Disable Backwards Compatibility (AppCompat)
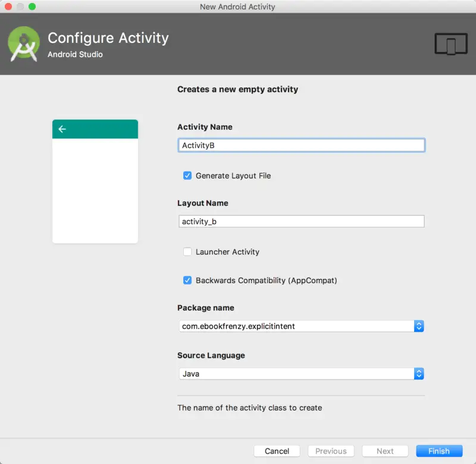Screen dimensions: 476x464 click(x=187, y=280)
